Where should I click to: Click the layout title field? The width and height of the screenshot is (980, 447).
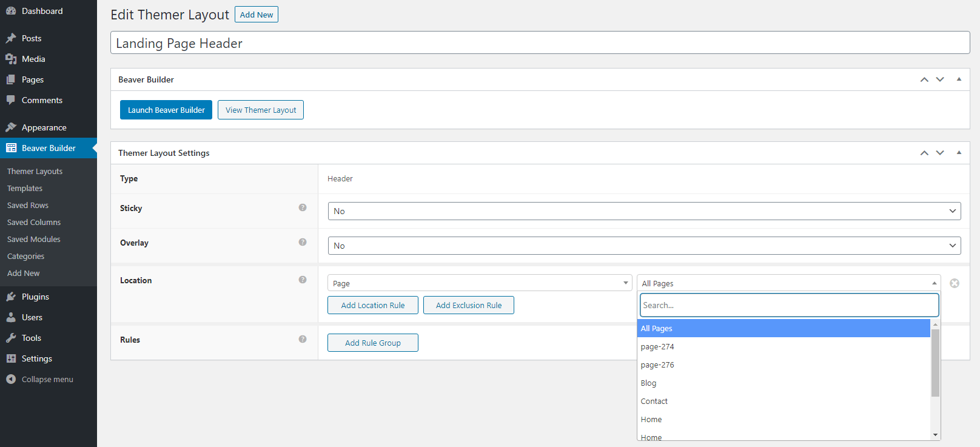click(x=540, y=42)
